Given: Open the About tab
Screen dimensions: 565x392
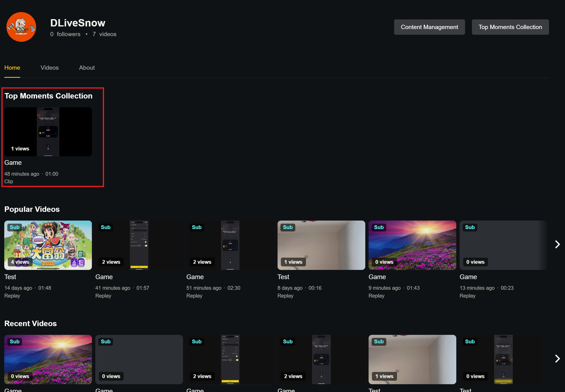Looking at the screenshot, I should pos(87,68).
